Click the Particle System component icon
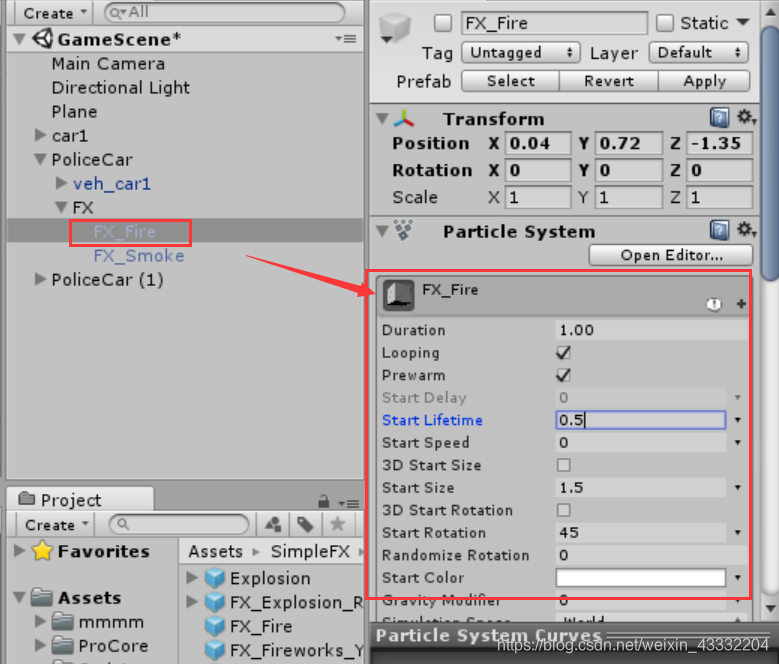The width and height of the screenshot is (779, 664). (x=403, y=230)
